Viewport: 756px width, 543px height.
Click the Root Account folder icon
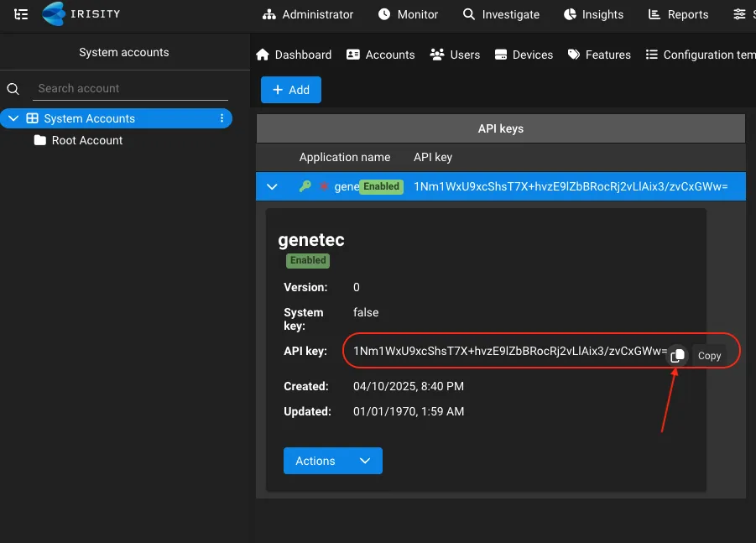coord(40,140)
